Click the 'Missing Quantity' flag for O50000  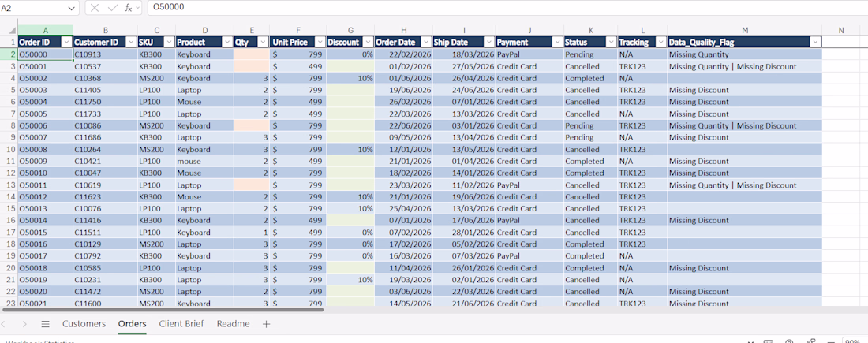coord(745,54)
